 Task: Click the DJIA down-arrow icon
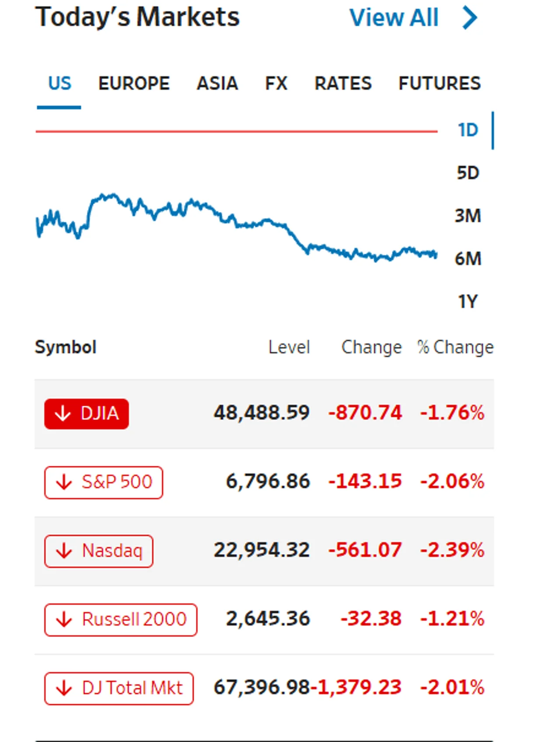coord(63,413)
